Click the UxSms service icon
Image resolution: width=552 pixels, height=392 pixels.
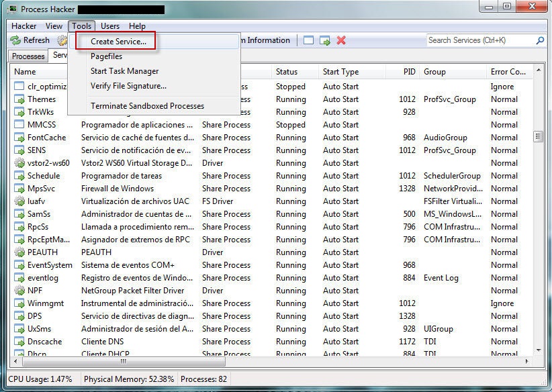(19, 329)
